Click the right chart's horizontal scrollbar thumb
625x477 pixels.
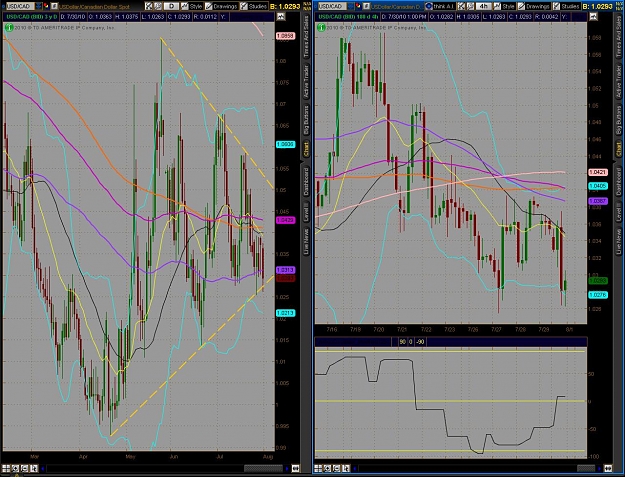pyautogui.click(x=586, y=469)
